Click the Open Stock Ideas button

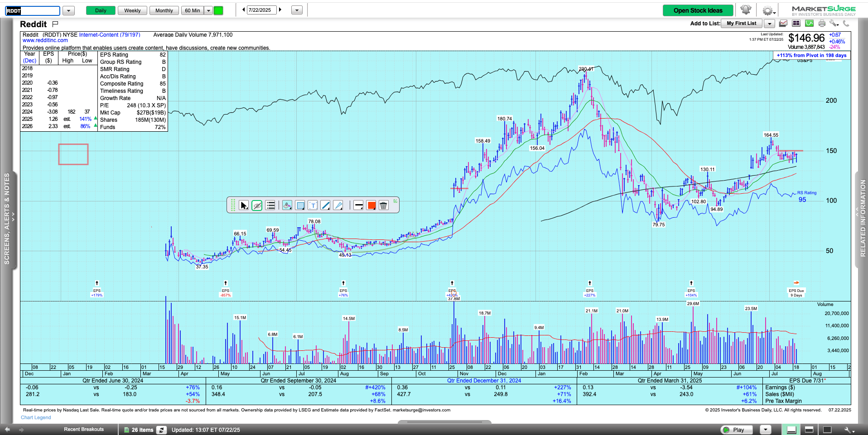pyautogui.click(x=698, y=10)
